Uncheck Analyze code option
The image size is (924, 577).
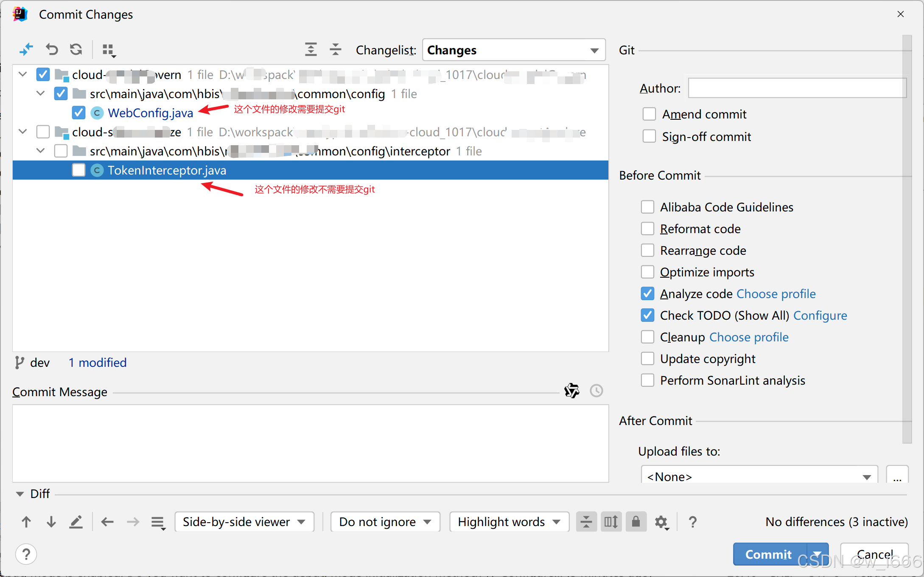[647, 294]
